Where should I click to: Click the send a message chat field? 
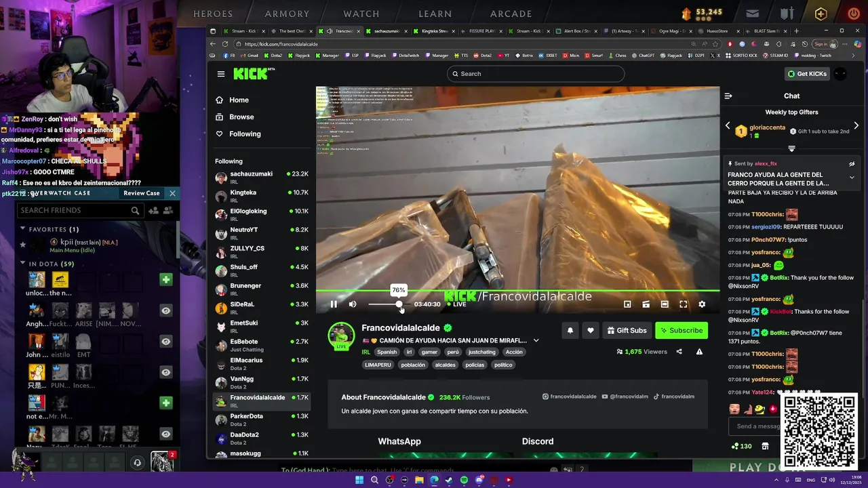pos(754,426)
